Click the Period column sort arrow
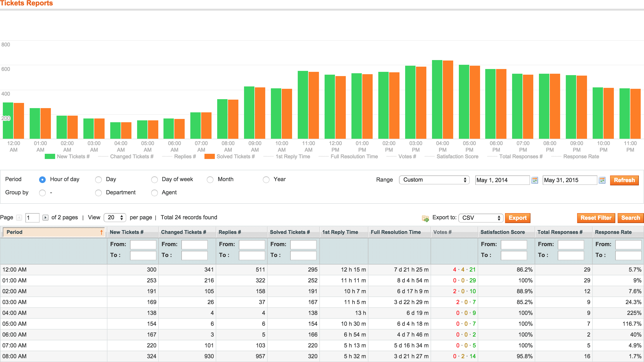The height and width of the screenshot is (362, 644). pyautogui.click(x=102, y=232)
